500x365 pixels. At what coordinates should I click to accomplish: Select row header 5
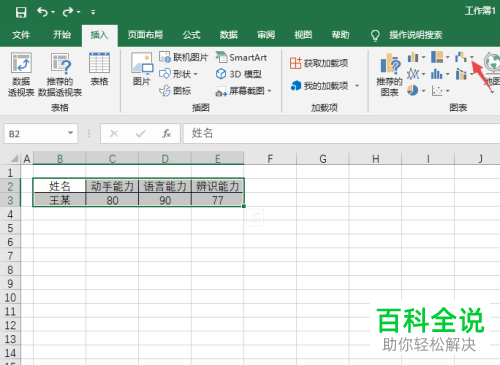point(10,228)
